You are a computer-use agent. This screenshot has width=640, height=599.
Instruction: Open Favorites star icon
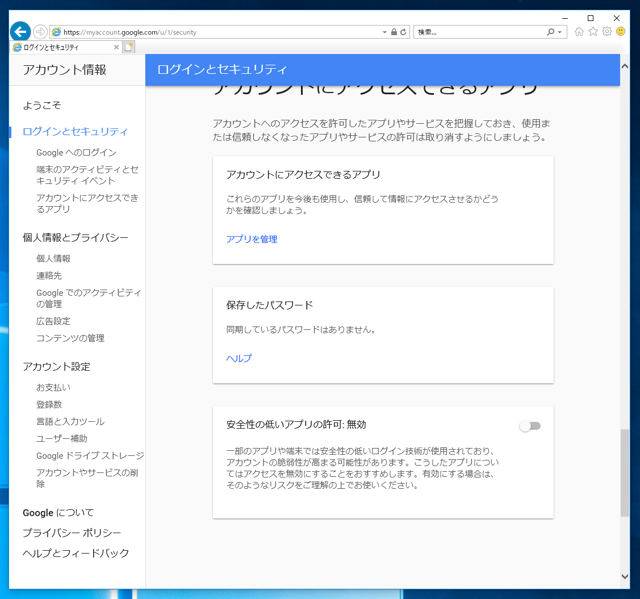coord(593,31)
